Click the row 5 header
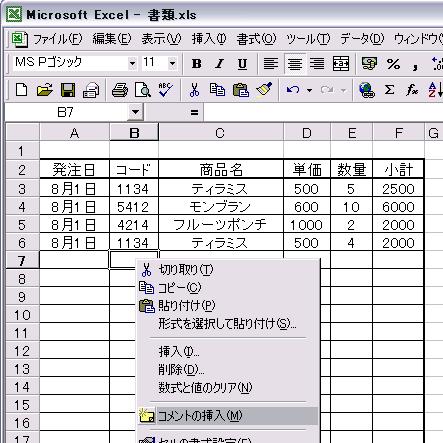 (22, 225)
